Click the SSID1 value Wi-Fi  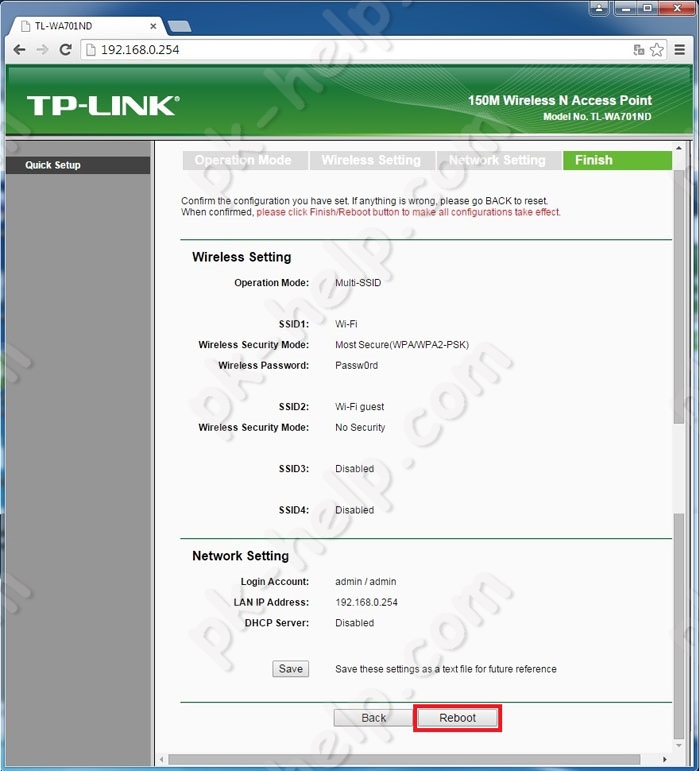pos(346,324)
